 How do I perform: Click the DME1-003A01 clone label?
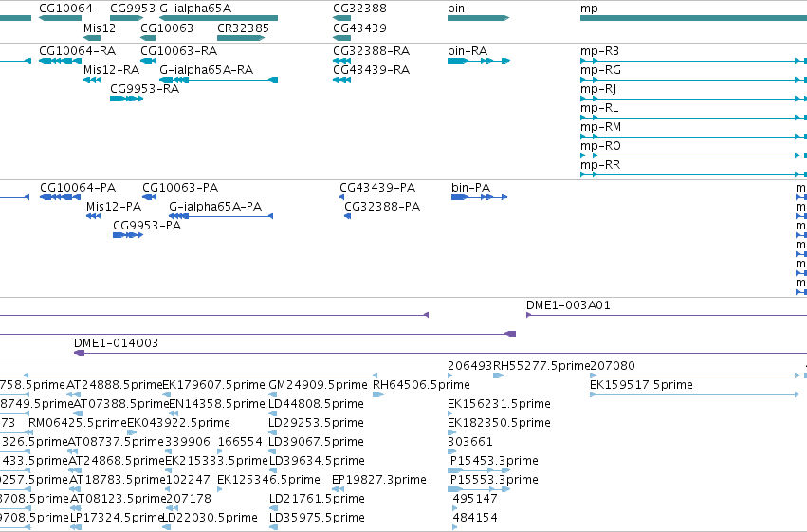click(568, 305)
